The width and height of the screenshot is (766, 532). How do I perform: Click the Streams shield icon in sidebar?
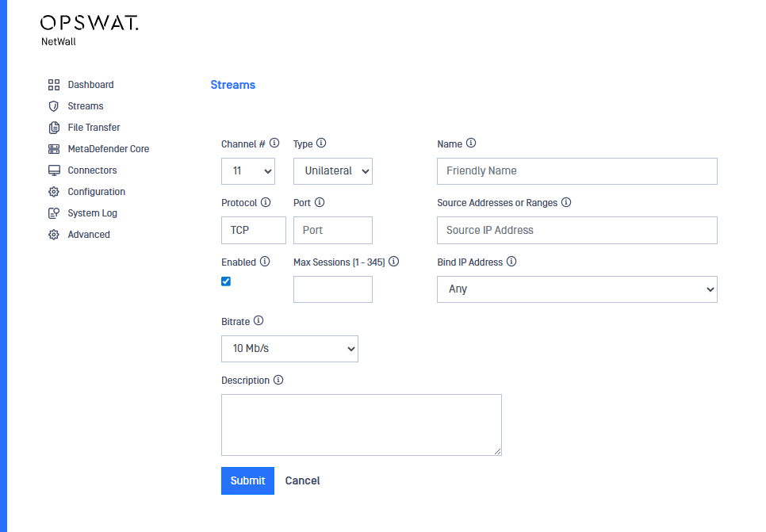[x=54, y=106]
